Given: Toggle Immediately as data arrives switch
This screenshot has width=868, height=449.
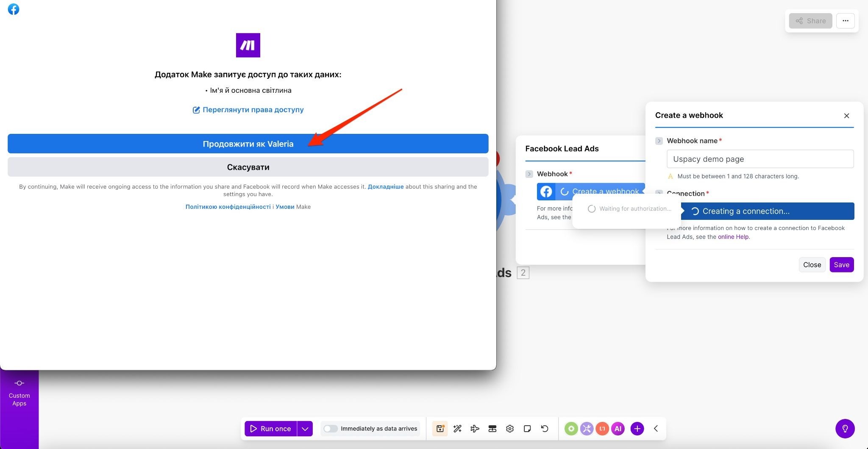Looking at the screenshot, I should 331,429.
